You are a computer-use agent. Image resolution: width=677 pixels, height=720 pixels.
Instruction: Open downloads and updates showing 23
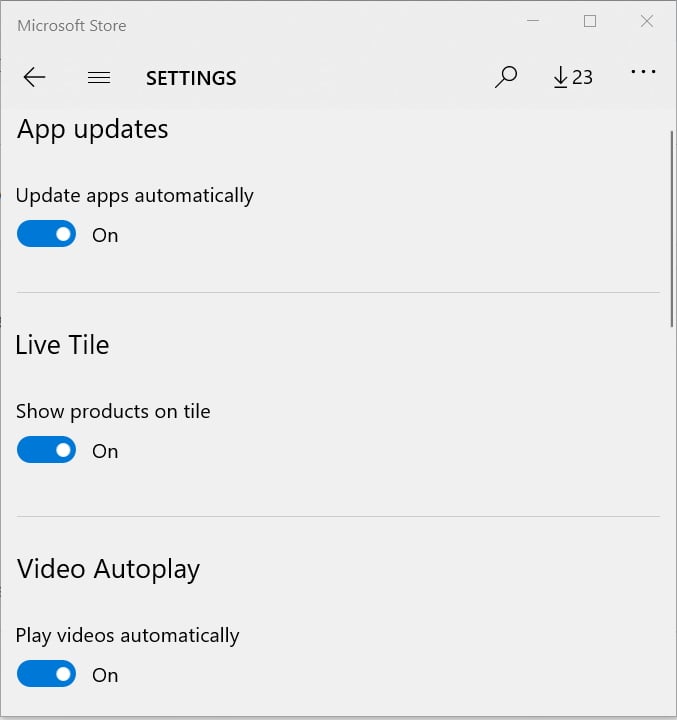[573, 77]
